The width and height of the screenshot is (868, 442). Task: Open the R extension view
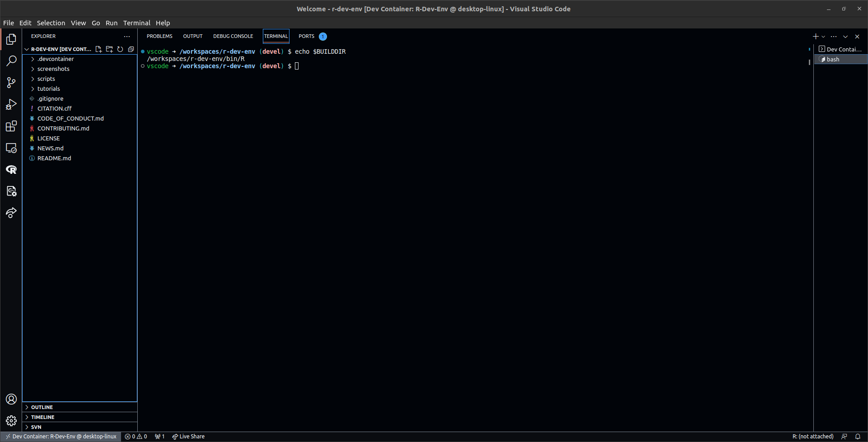click(x=11, y=169)
